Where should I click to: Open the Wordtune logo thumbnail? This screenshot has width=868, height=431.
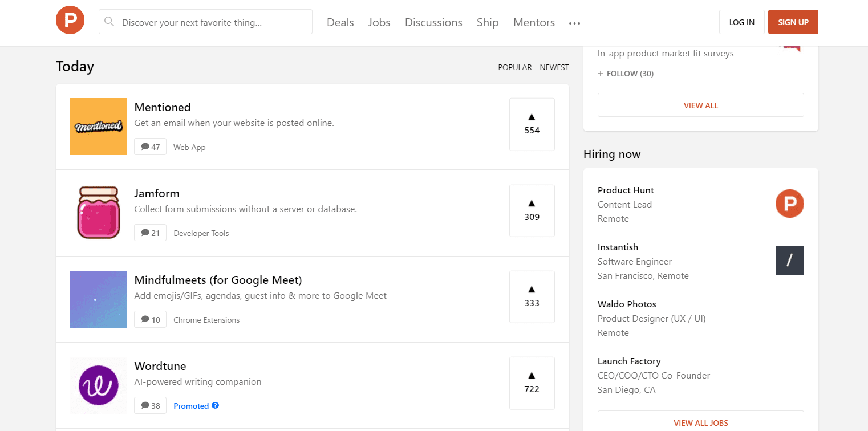[x=99, y=385]
